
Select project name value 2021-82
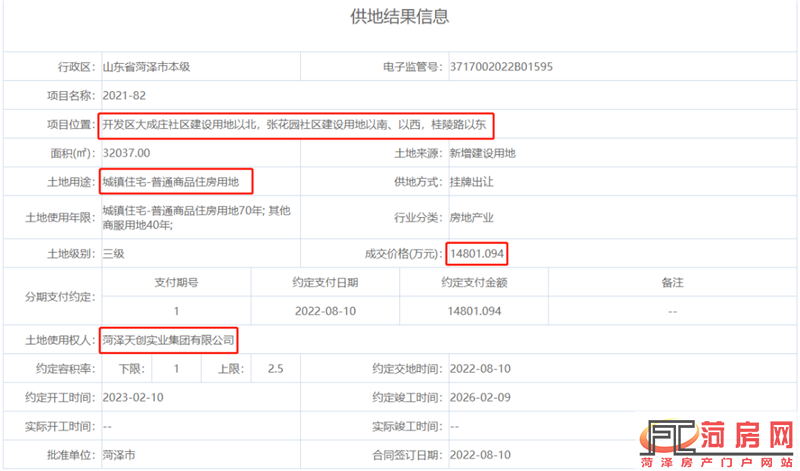point(124,95)
